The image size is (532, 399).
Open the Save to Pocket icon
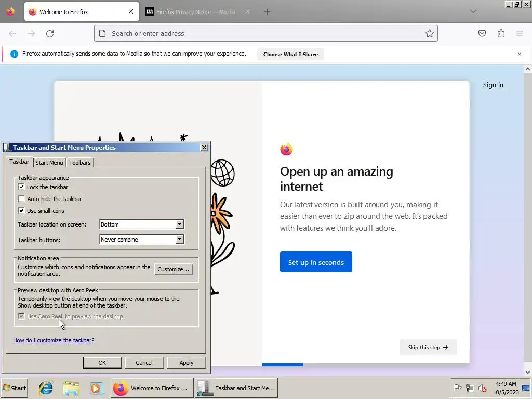click(x=482, y=33)
